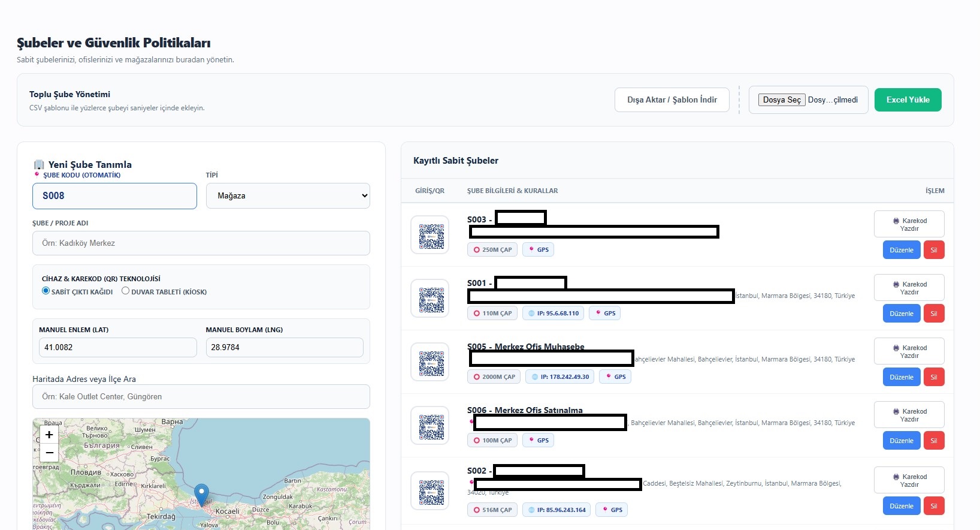Focus the Şube Kodu field showing S008

[x=114, y=196]
